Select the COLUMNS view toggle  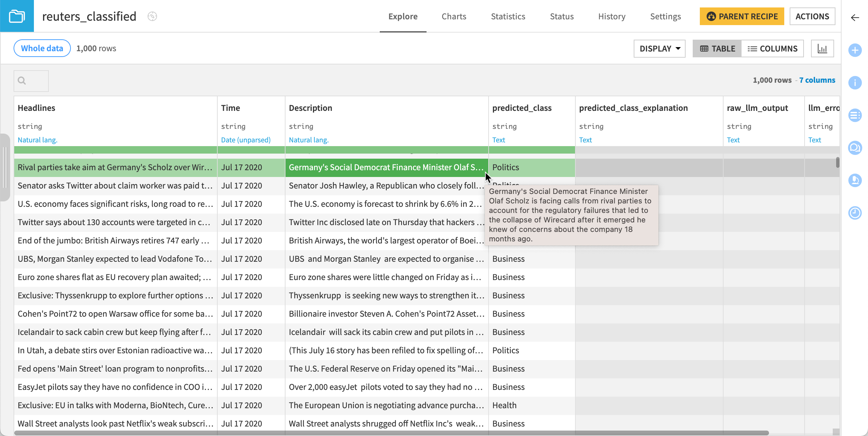tap(772, 48)
